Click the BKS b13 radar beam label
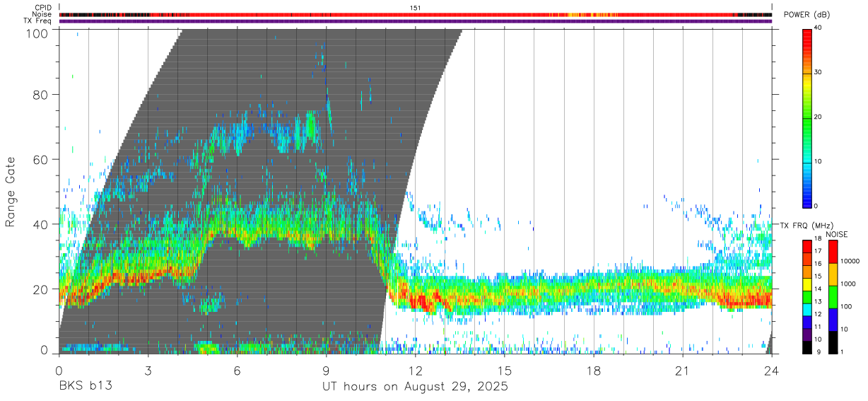 click(85, 387)
